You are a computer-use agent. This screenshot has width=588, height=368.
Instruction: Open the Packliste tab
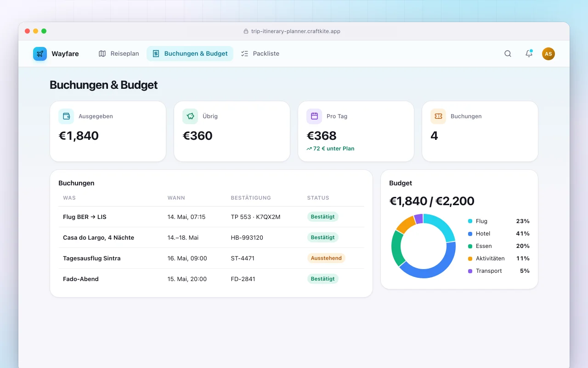(260, 54)
